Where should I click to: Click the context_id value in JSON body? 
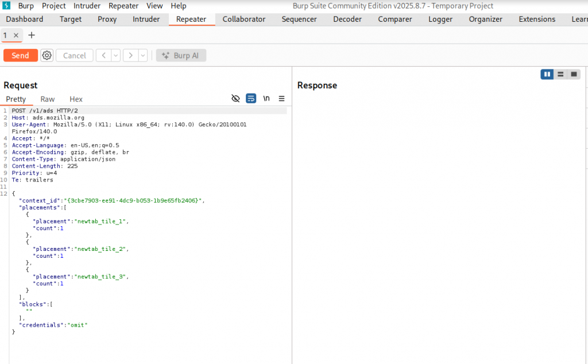133,200
